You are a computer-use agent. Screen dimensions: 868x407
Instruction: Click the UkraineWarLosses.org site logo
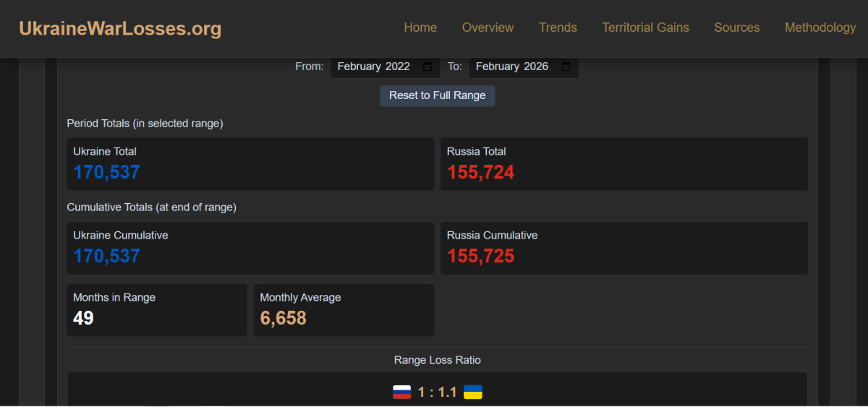120,29
